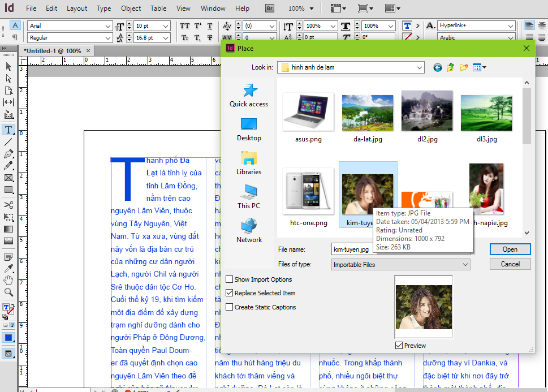Select the Scissors tool
The image size is (548, 392).
pos(8,205)
